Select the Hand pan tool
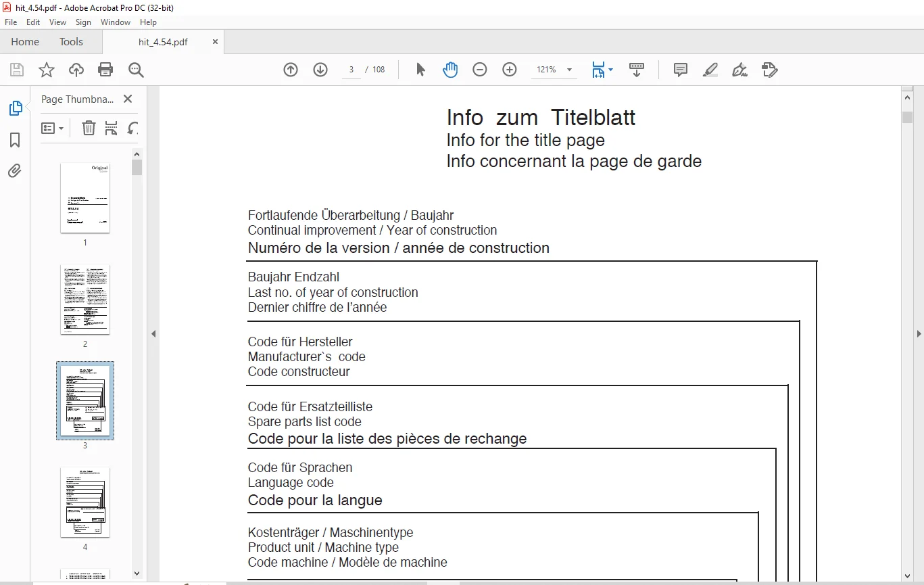Image resolution: width=924 pixels, height=585 pixels. (x=450, y=70)
